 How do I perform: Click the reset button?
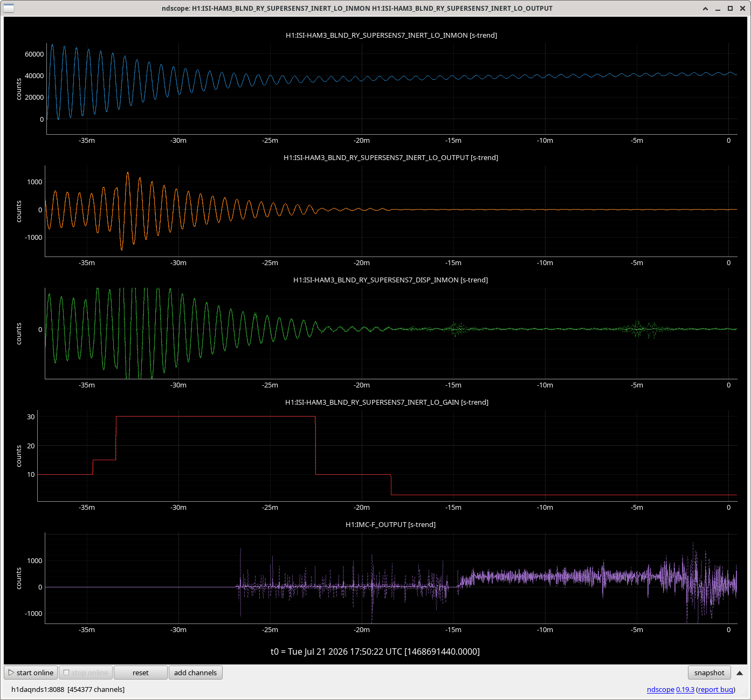pos(141,673)
